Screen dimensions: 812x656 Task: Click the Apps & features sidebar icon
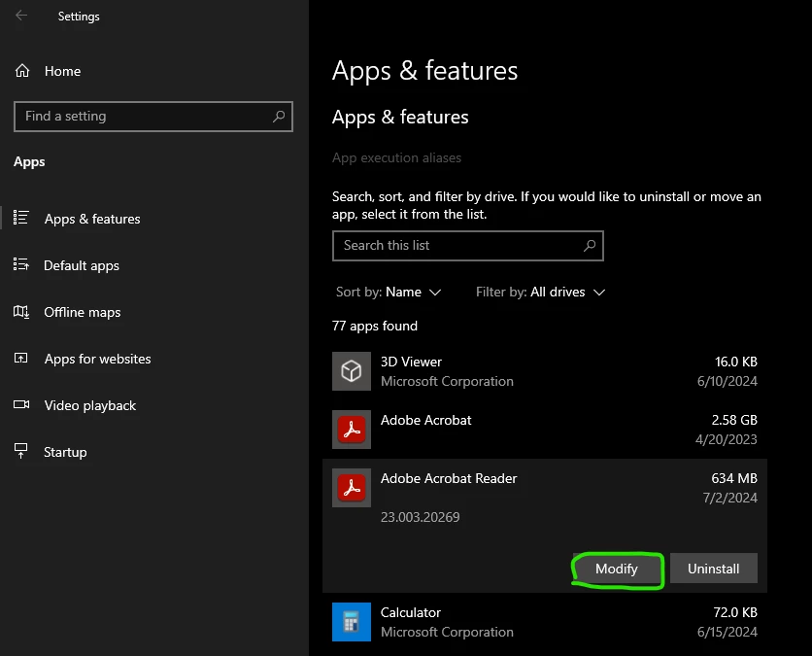pyautogui.click(x=20, y=218)
